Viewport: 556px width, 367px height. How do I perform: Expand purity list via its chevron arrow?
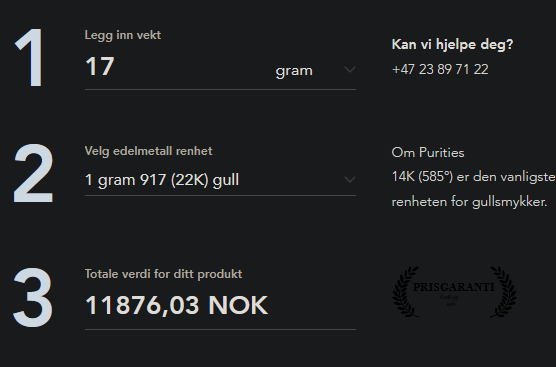[350, 180]
